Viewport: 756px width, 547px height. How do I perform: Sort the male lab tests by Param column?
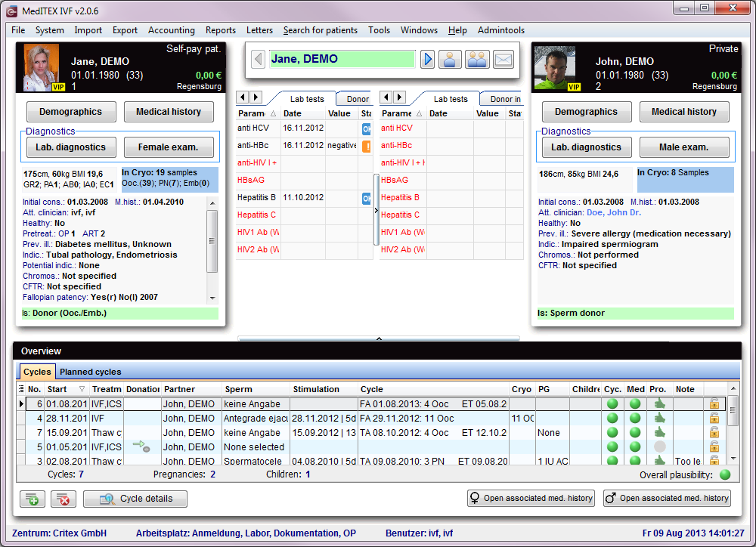pyautogui.click(x=401, y=113)
